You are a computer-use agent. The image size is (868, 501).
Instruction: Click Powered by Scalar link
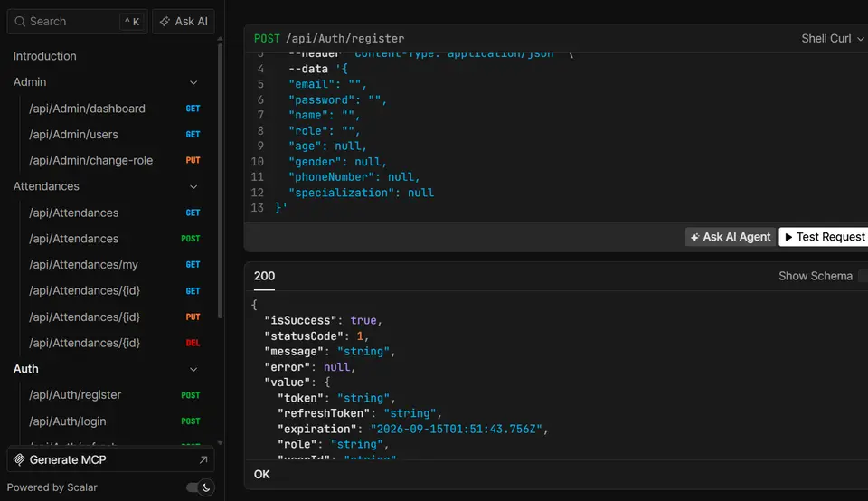pyautogui.click(x=52, y=487)
